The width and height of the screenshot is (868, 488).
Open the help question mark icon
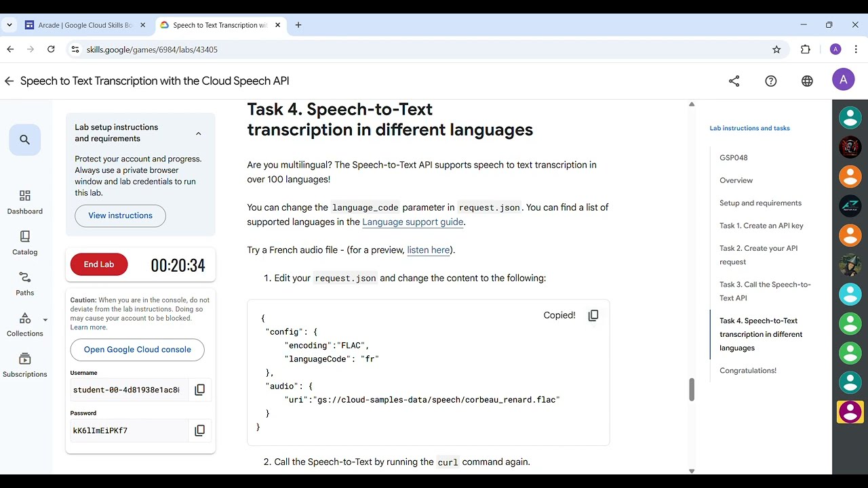pyautogui.click(x=770, y=81)
